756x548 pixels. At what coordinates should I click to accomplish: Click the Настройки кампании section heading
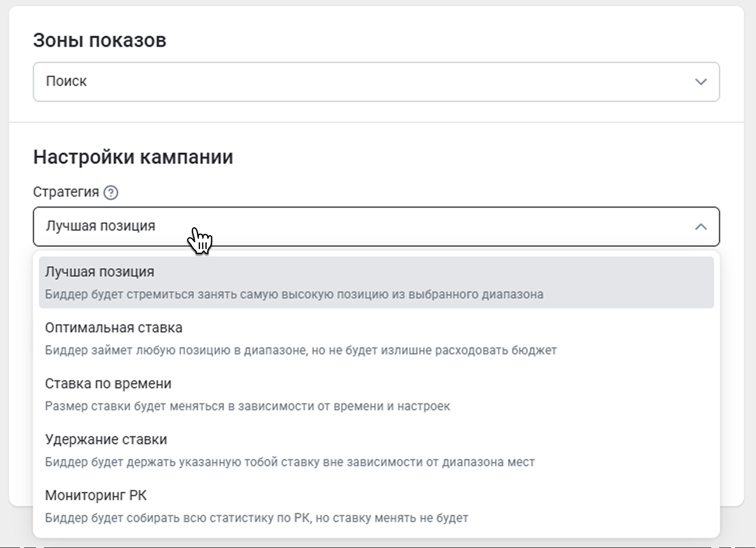coord(133,157)
